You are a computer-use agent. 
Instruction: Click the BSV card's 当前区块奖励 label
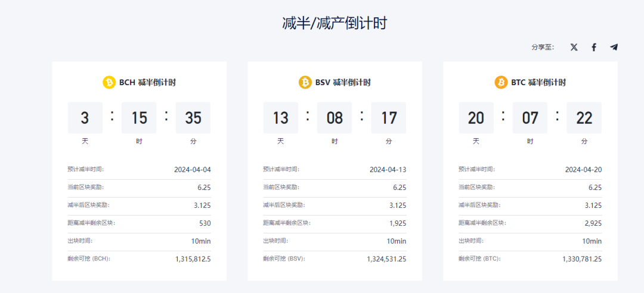281,187
